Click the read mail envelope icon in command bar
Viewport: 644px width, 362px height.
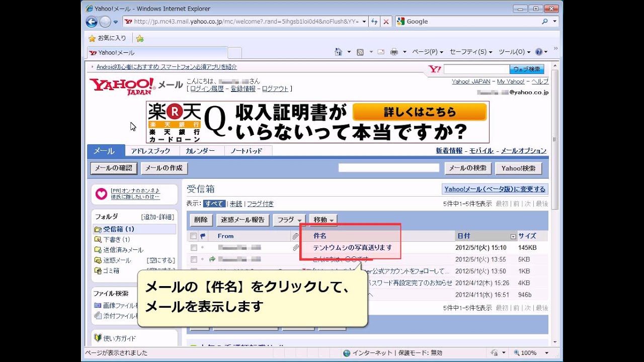[x=381, y=52]
